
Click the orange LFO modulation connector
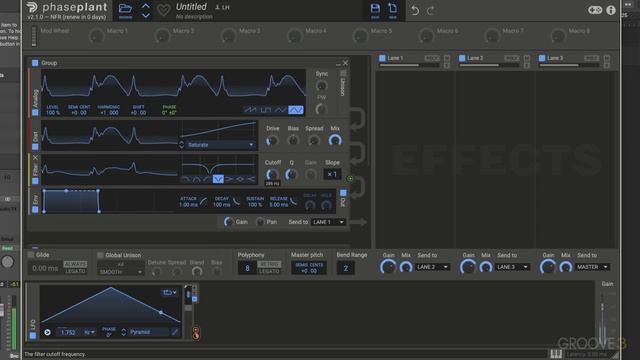click(196, 333)
